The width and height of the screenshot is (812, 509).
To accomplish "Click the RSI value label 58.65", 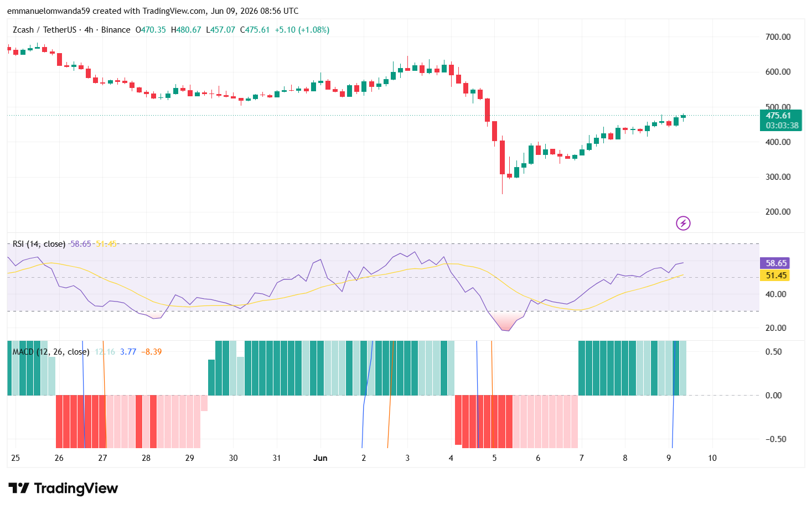I will pyautogui.click(x=776, y=263).
